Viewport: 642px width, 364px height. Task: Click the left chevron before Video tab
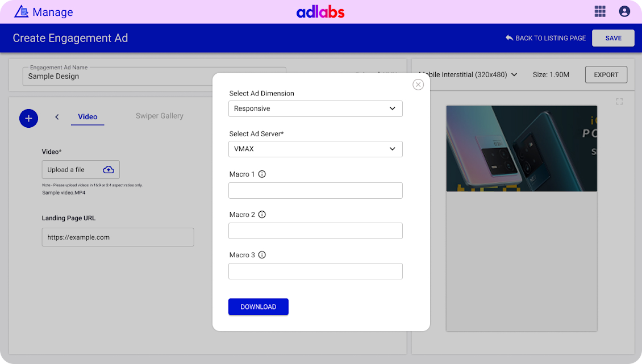coord(57,117)
